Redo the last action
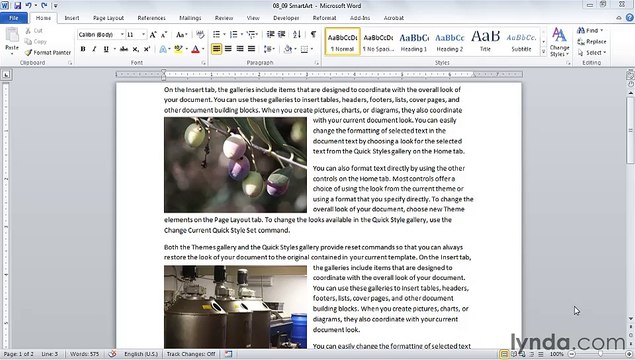 [44, 6]
